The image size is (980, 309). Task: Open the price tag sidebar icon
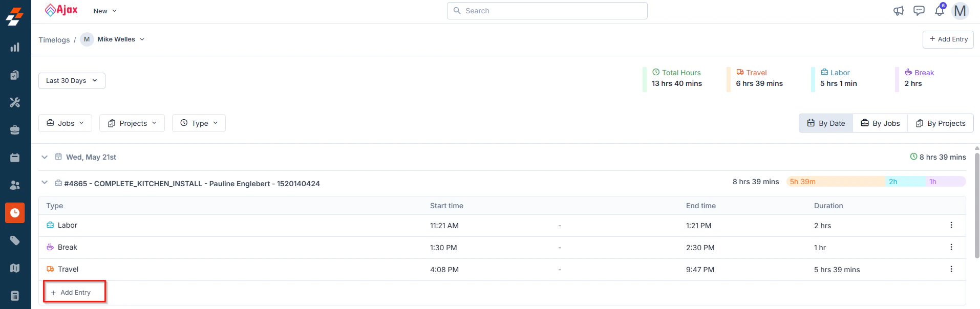point(15,240)
